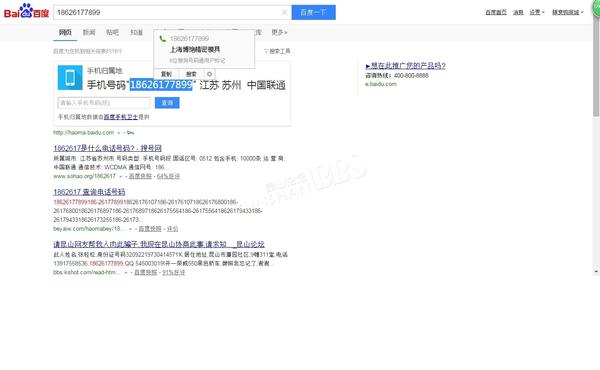The width and height of the screenshot is (600, 370).
Task: Select the 网页 tab
Action: coord(65,32)
